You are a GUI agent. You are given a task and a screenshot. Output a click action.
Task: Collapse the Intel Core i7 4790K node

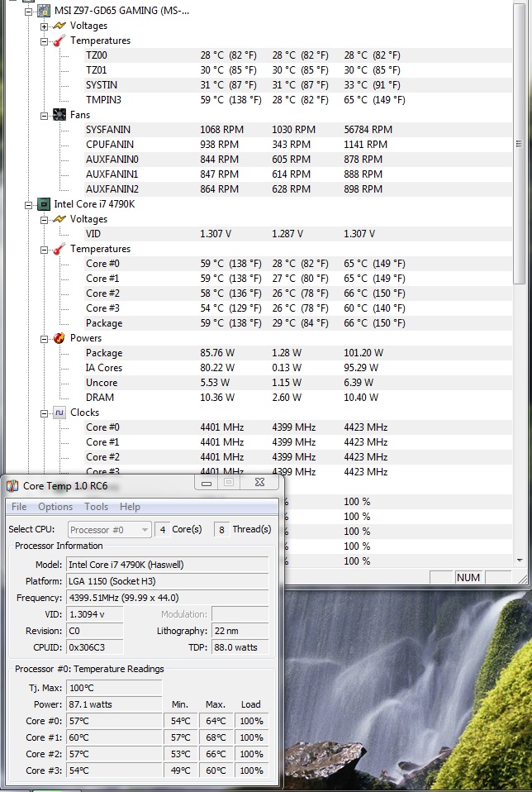[x=29, y=205]
